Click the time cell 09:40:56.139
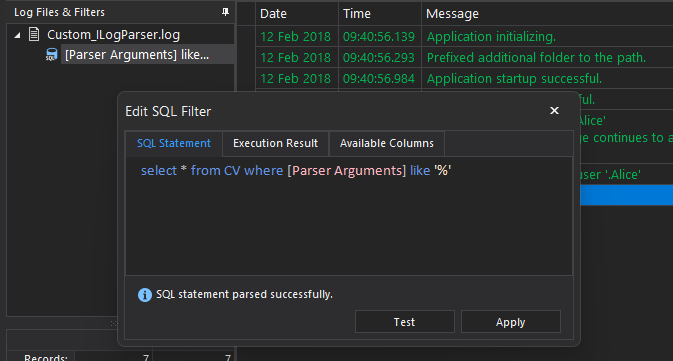The width and height of the screenshot is (673, 361). 379,36
